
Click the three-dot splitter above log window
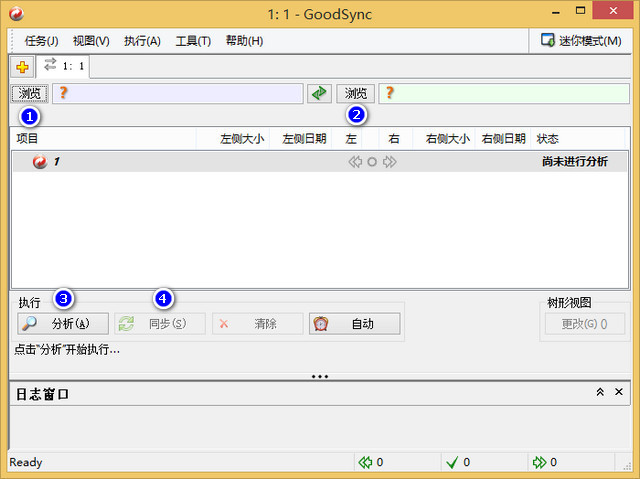[x=320, y=377]
